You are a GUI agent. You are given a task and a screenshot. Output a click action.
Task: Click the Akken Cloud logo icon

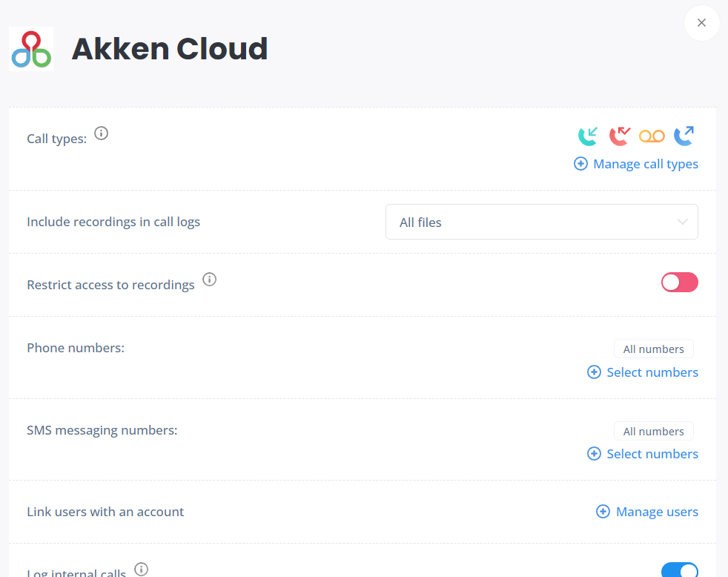click(x=31, y=49)
